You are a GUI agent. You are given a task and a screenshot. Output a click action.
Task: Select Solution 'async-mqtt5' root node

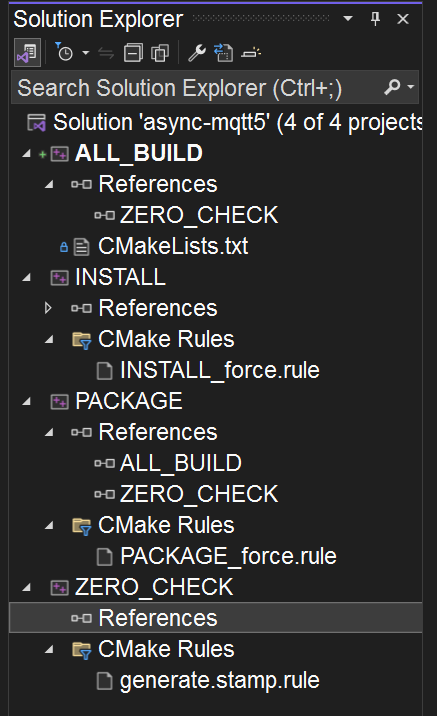click(x=237, y=122)
